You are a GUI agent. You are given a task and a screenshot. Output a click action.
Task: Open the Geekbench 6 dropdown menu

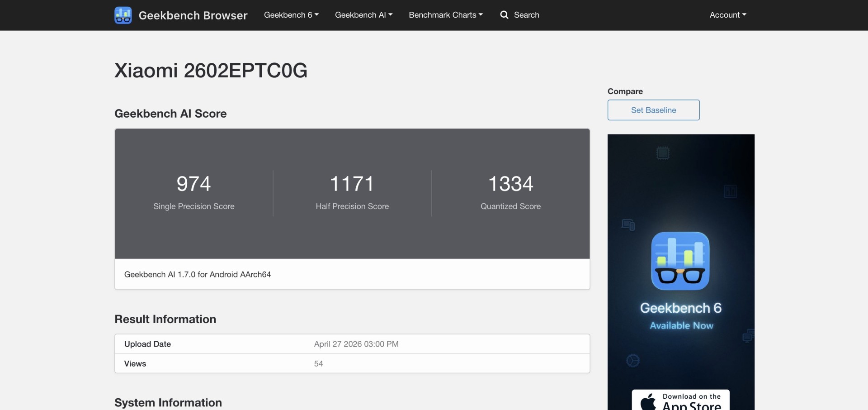tap(291, 15)
